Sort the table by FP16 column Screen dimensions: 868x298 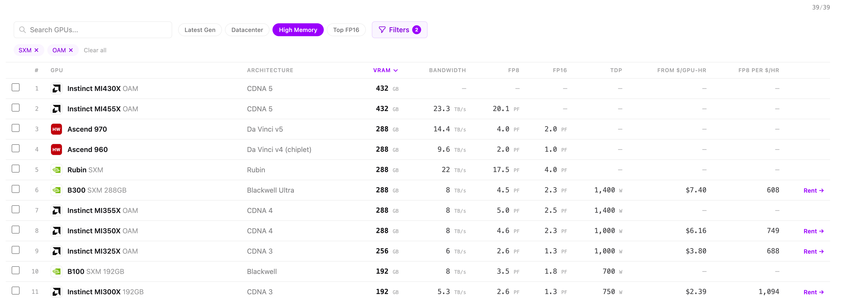click(560, 70)
